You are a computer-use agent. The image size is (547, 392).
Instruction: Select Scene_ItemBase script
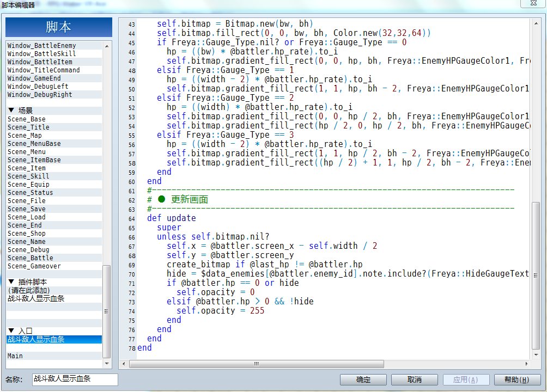(x=54, y=160)
